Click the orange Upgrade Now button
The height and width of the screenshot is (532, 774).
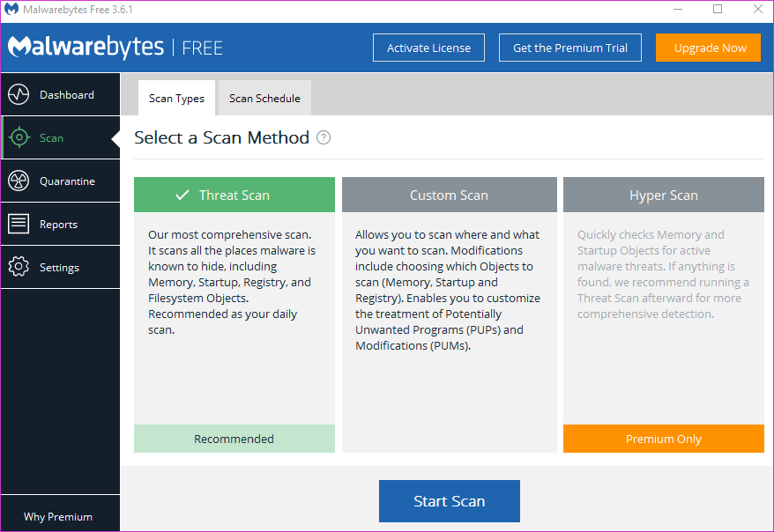[x=709, y=48]
